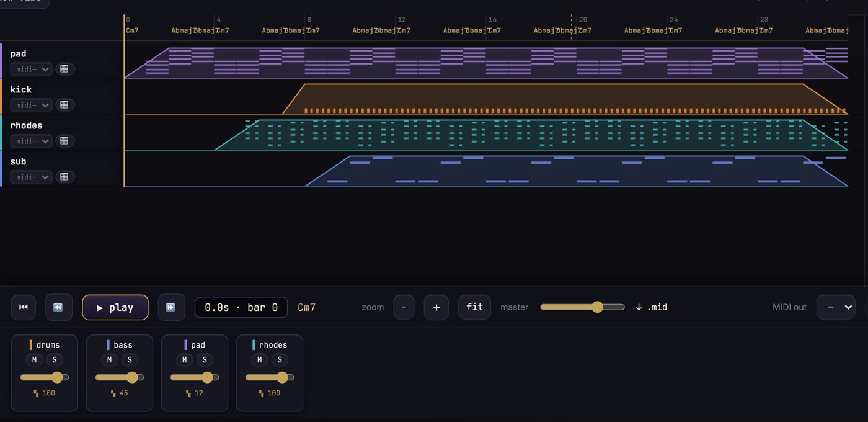This screenshot has height=422, width=868.
Task: Open the midi dropdown on rhodes track
Action: pyautogui.click(x=31, y=141)
